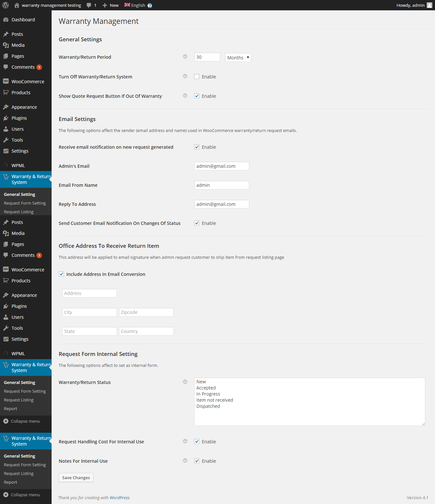
Task: Click the Save Changes button
Action: [x=76, y=478]
